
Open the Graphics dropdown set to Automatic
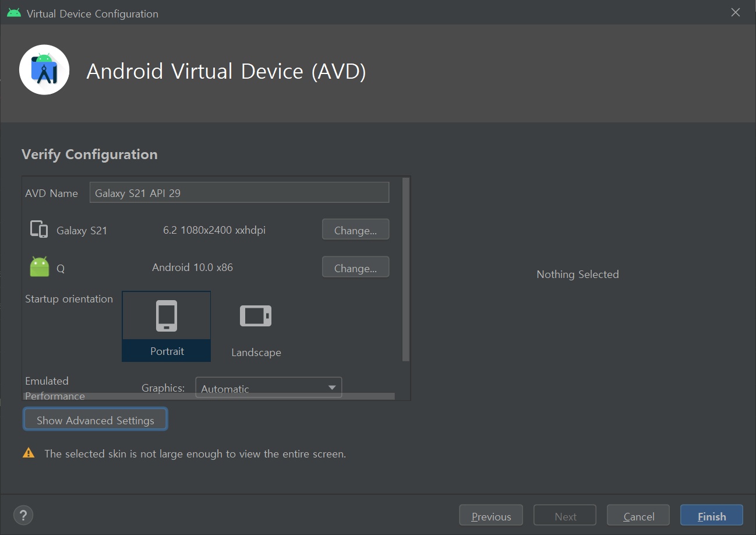click(x=269, y=388)
